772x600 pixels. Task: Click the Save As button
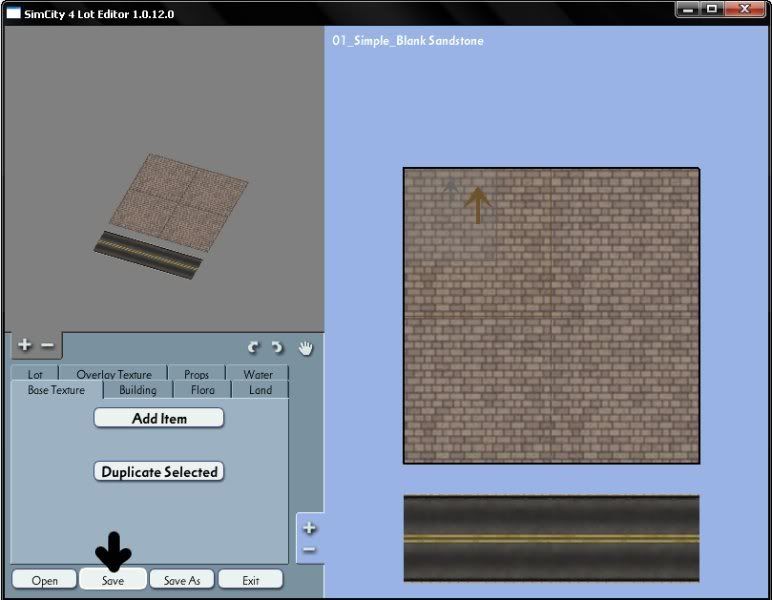coord(182,580)
